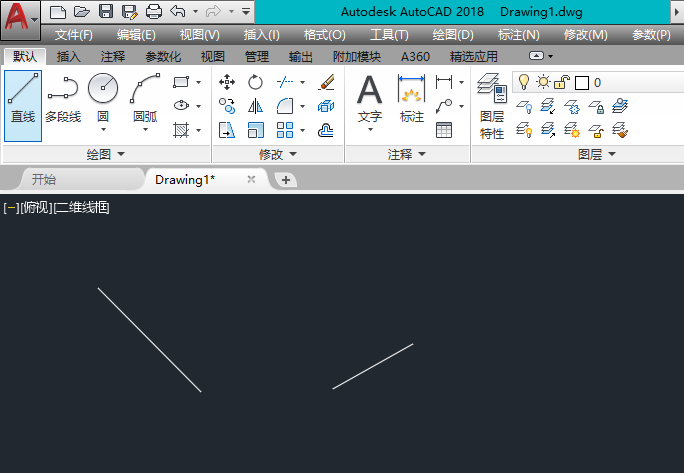The height and width of the screenshot is (473, 684).
Task: Activate the Move tool icon
Action: point(227,82)
